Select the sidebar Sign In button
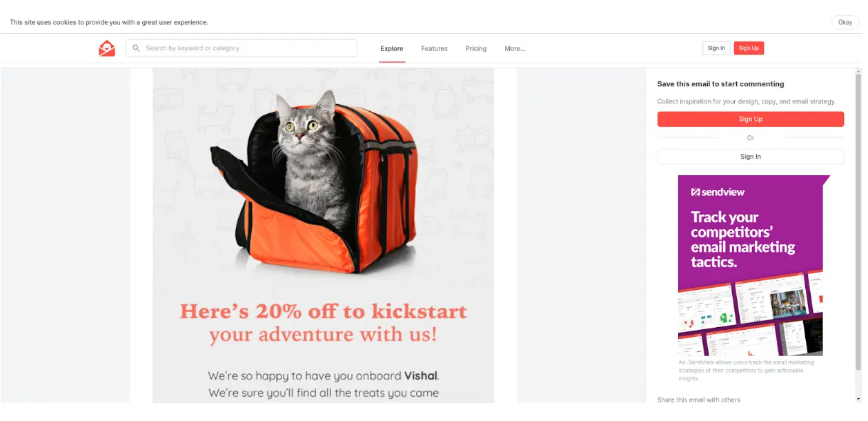Viewport: 868px width, 421px height. coord(751,157)
